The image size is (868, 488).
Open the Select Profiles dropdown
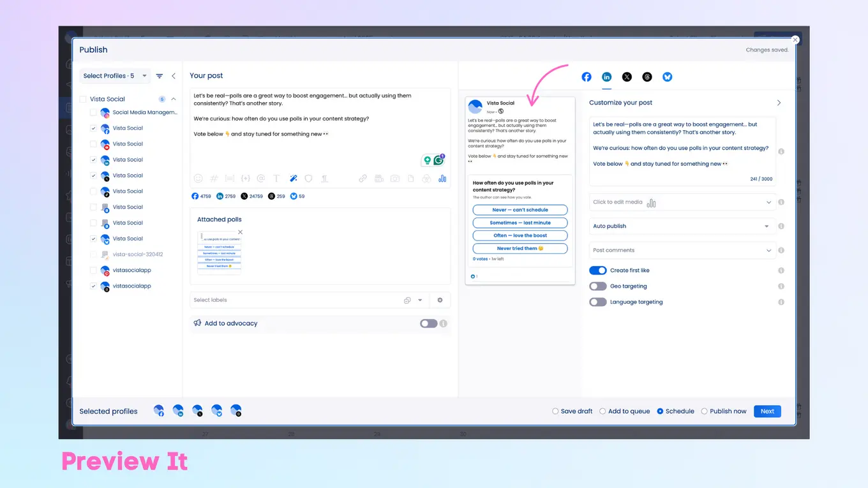click(x=115, y=76)
